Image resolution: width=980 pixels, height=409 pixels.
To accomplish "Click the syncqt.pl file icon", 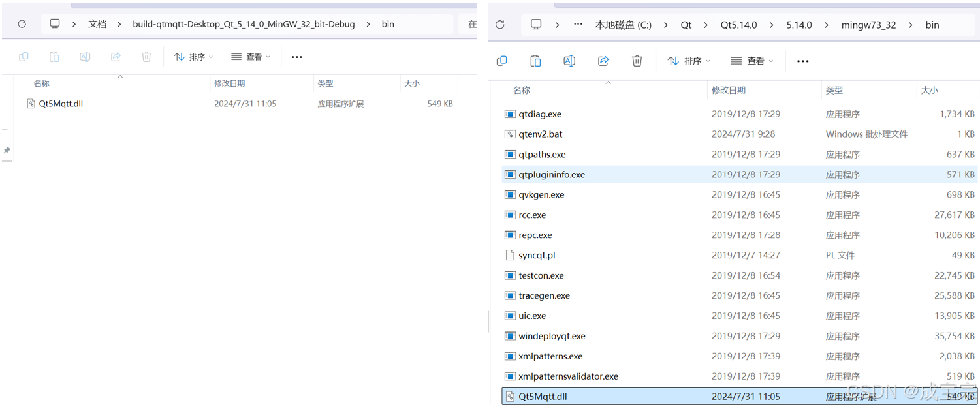I will (510, 256).
